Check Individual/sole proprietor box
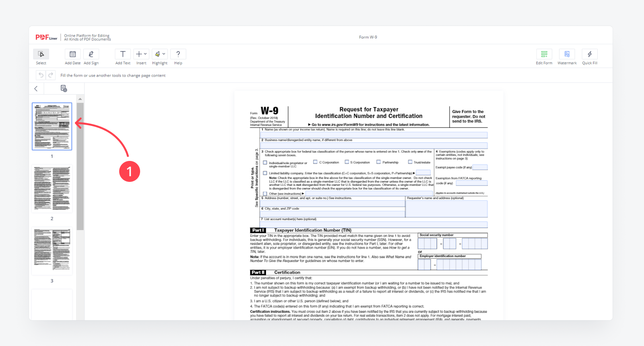 click(265, 163)
